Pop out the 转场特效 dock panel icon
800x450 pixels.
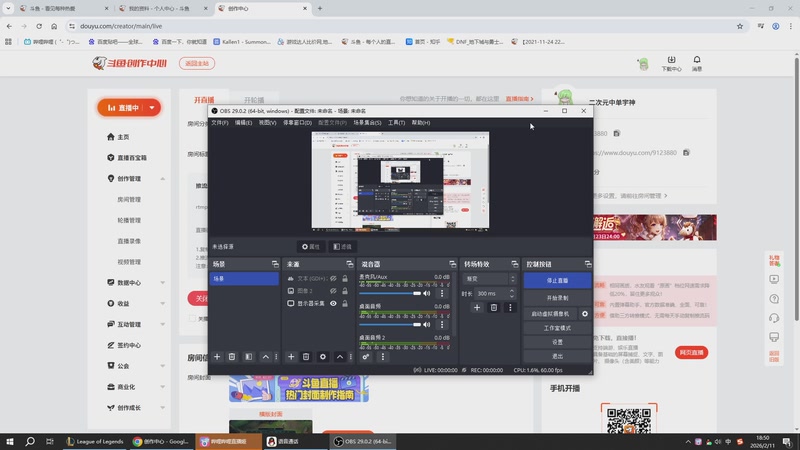click(514, 264)
